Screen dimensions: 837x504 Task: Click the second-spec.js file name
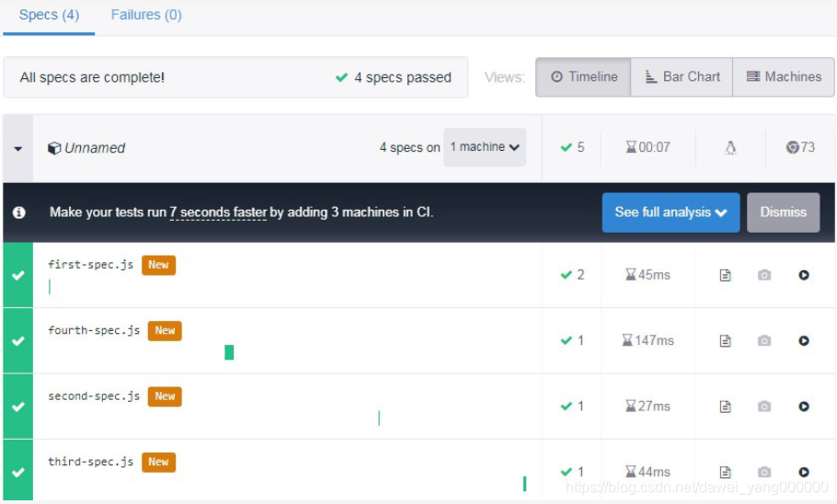point(94,396)
